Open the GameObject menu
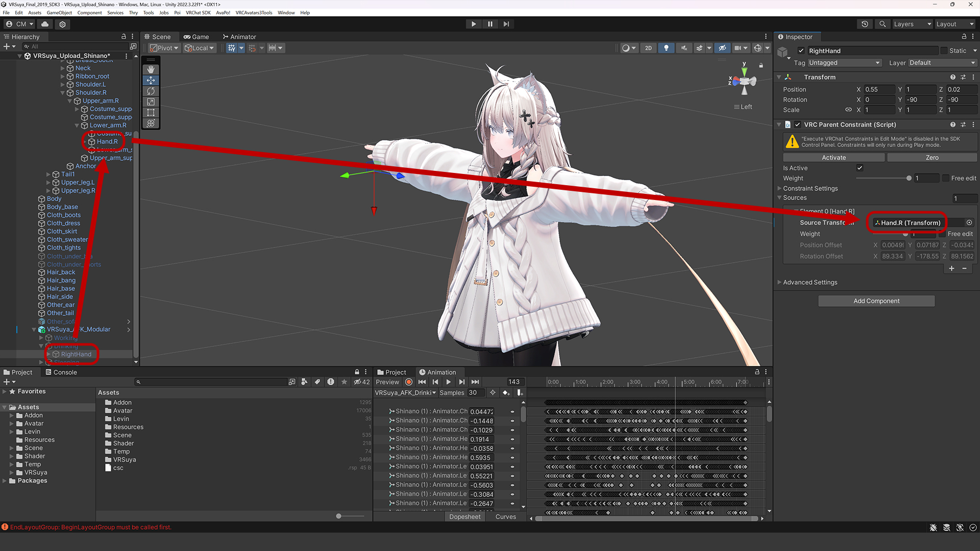This screenshot has width=980, height=551. click(59, 13)
